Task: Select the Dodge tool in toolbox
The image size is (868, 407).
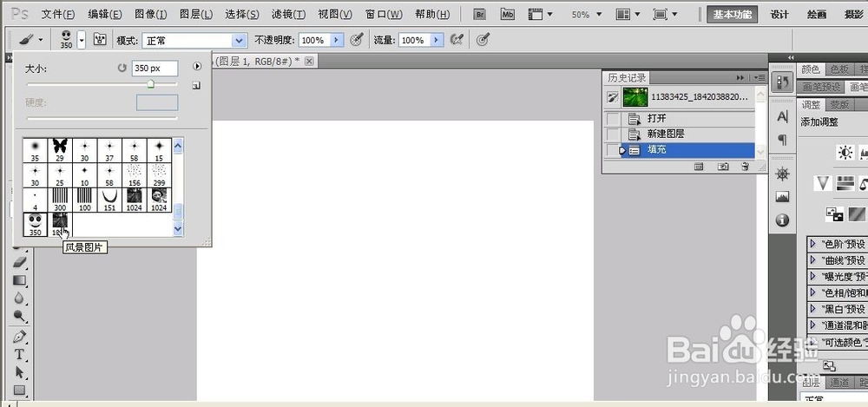Action: (19, 316)
